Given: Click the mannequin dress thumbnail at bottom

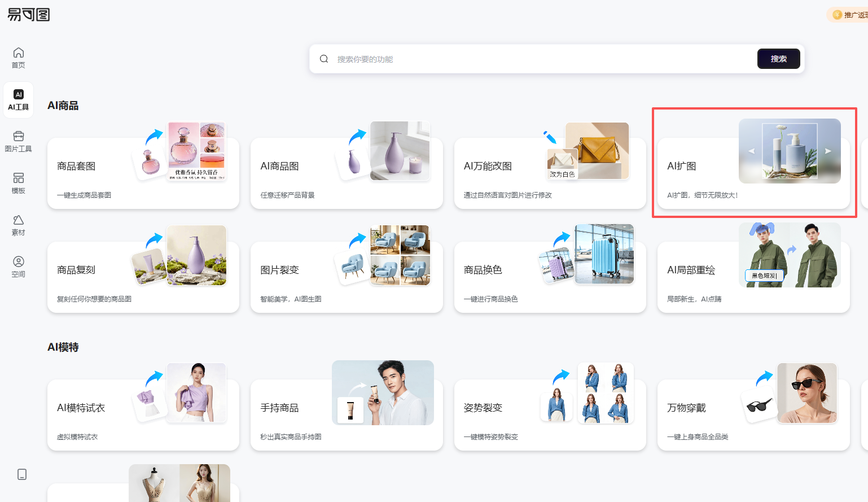Looking at the screenshot, I should 179,483.
